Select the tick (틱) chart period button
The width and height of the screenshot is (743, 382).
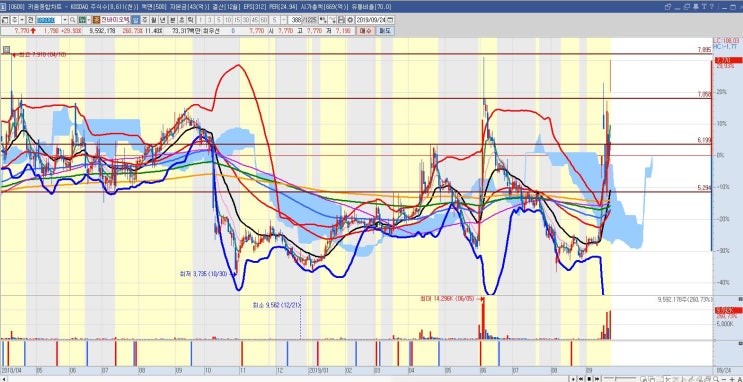(190, 20)
